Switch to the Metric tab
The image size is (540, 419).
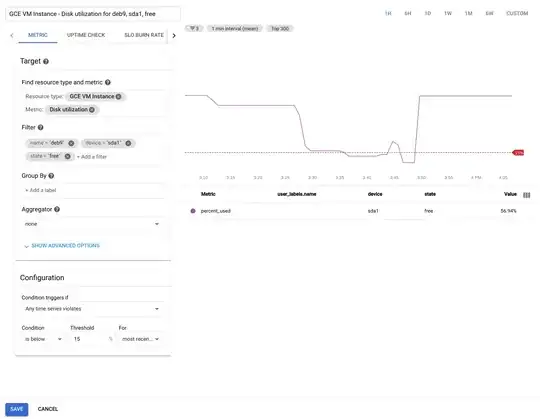[38, 35]
